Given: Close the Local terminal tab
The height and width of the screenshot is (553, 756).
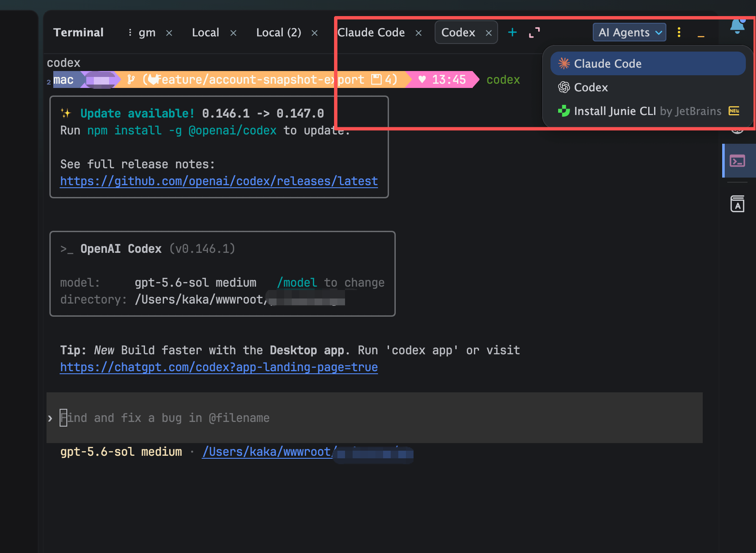Looking at the screenshot, I should 233,33.
